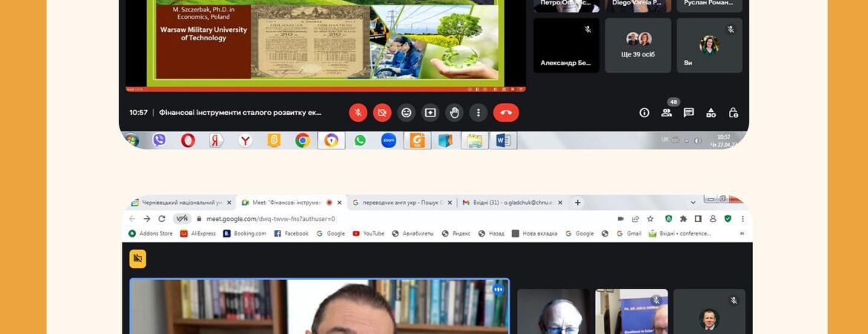Toggle the Chrome side panel icon
Image resolution: width=868 pixels, height=334 pixels.
pyautogui.click(x=699, y=219)
